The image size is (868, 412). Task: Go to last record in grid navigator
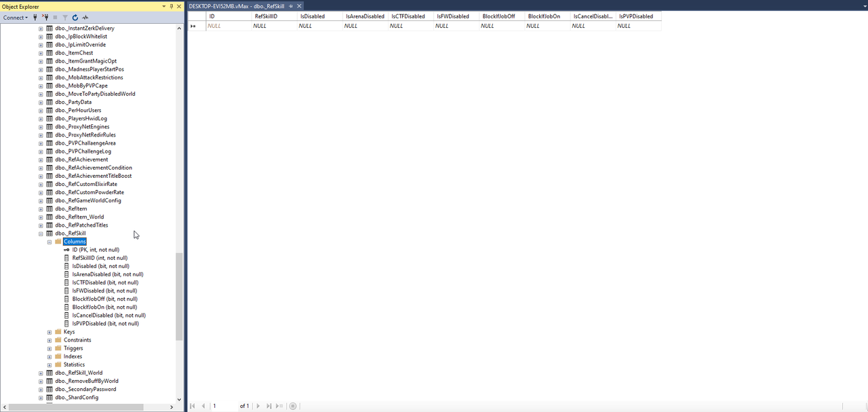(x=269, y=406)
